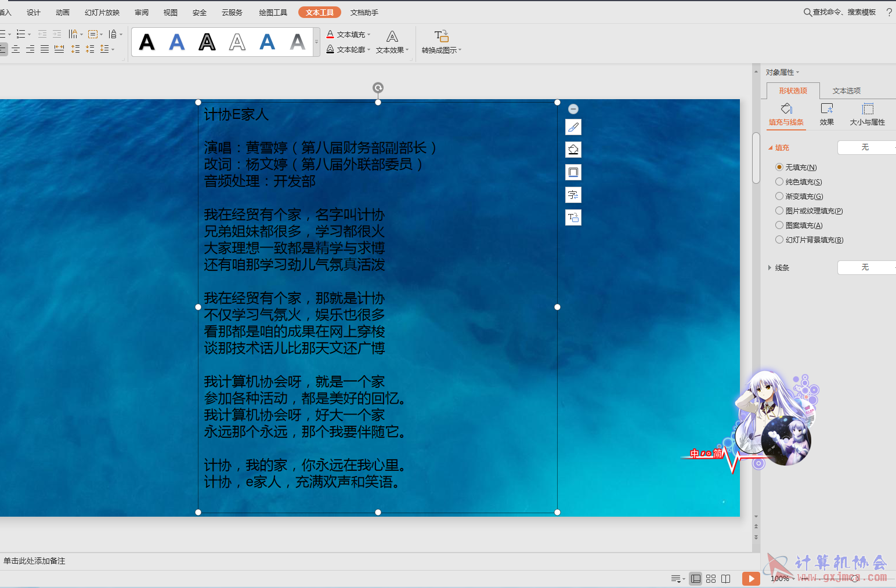Click the convert-to-diagram quick-tool icon by the text box
Screen dimensions: 896x588
coord(573,217)
